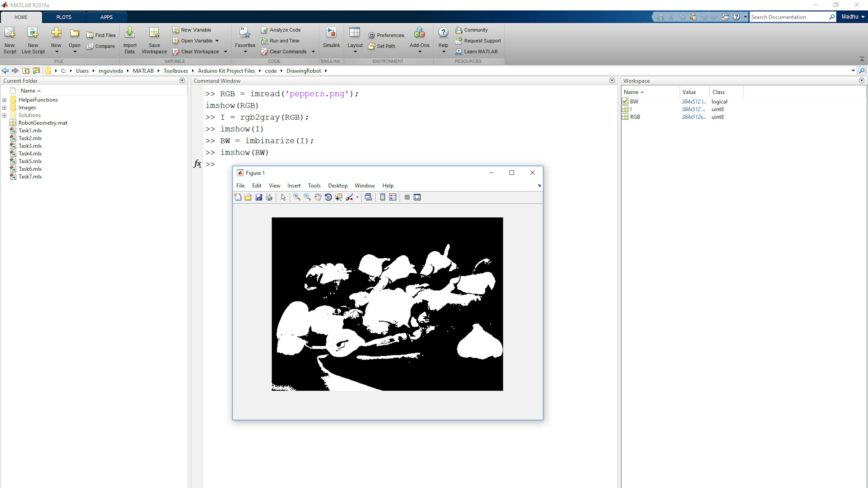Click the Community button

coord(471,30)
